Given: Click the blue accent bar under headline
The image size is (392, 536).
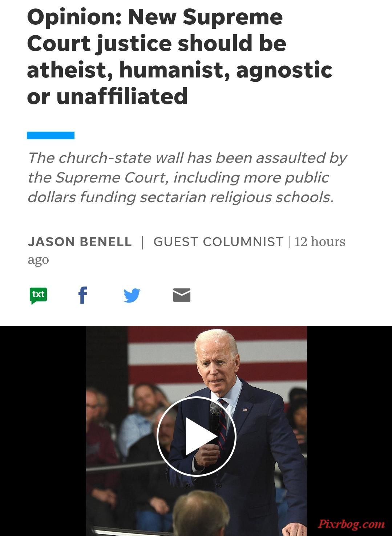Looking at the screenshot, I should (50, 135).
